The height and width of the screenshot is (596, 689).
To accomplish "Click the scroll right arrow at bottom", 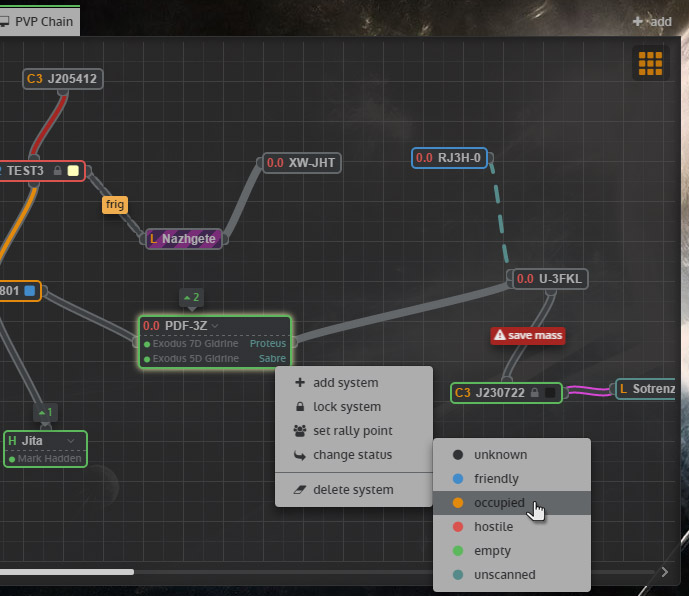I will [x=665, y=572].
